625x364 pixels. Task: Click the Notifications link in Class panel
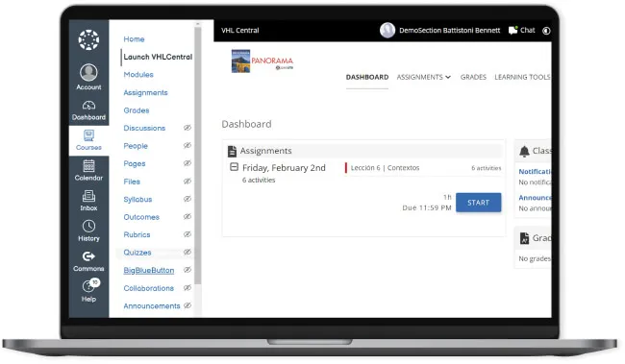click(x=535, y=172)
